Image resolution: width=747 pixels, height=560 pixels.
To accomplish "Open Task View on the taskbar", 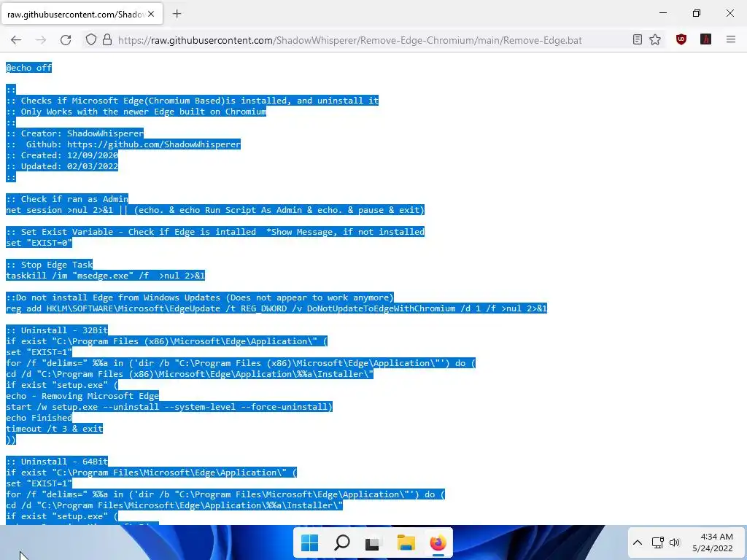I will point(373,542).
